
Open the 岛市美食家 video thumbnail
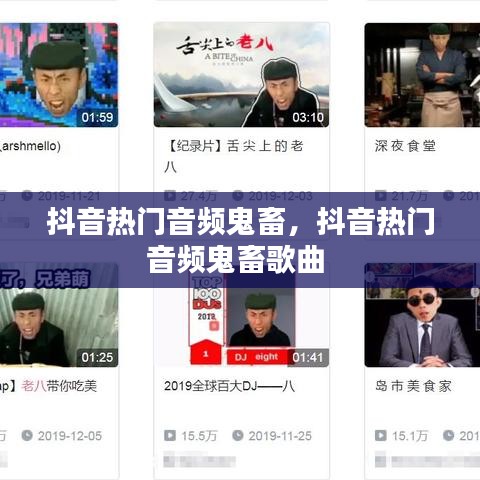pyautogui.click(x=422, y=315)
